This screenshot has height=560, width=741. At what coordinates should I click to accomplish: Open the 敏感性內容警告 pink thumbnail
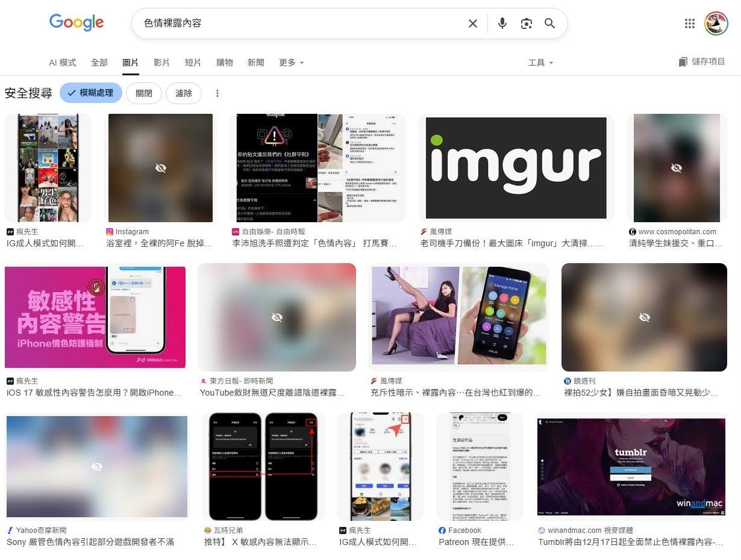(x=95, y=317)
